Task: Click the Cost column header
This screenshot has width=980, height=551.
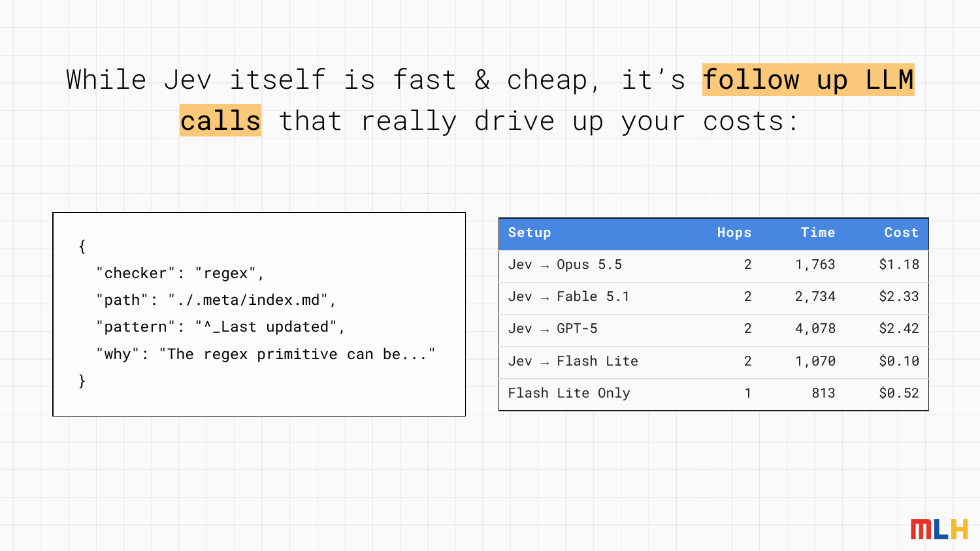Action: pyautogui.click(x=902, y=233)
